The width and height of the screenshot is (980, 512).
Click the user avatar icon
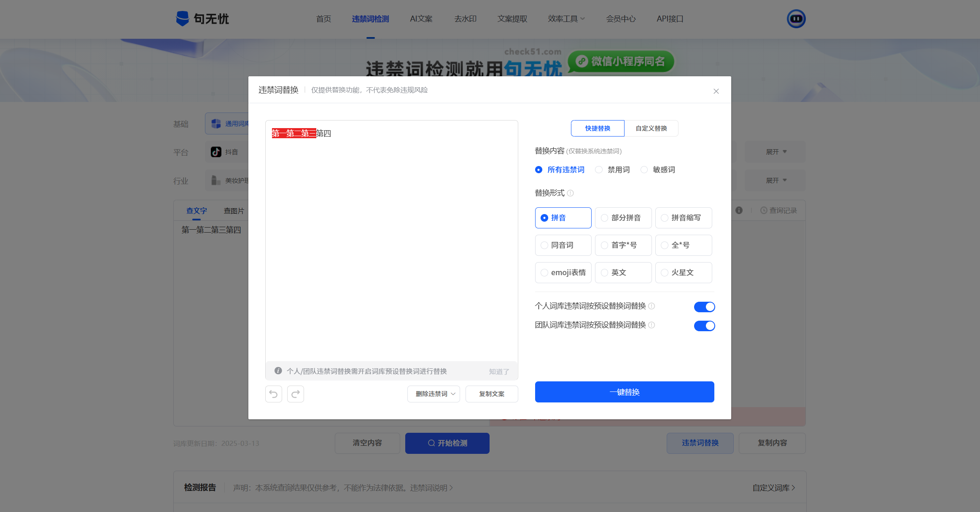pos(796,19)
